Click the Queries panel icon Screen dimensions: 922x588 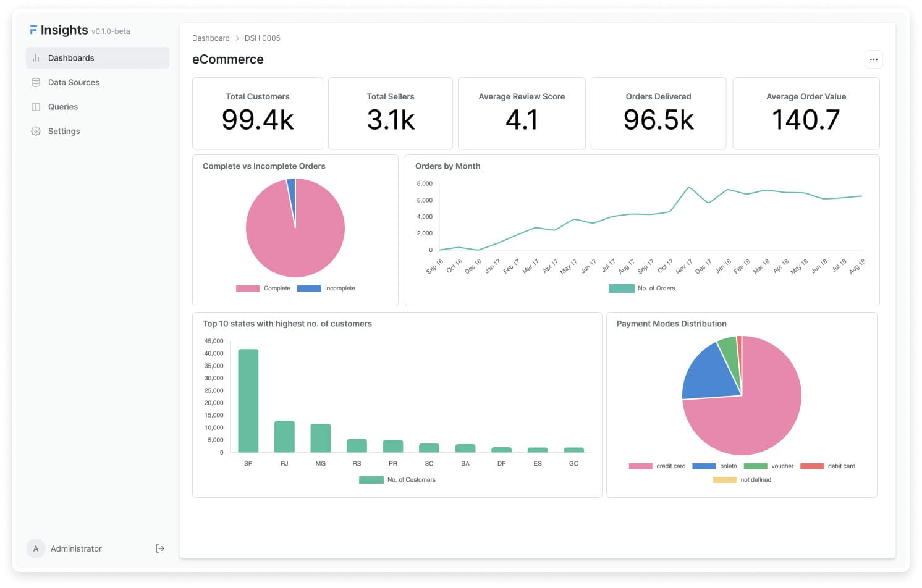[x=36, y=107]
